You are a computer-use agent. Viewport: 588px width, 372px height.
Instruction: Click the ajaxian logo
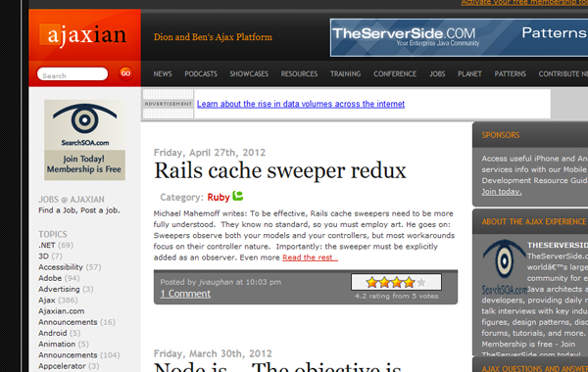[x=83, y=35]
